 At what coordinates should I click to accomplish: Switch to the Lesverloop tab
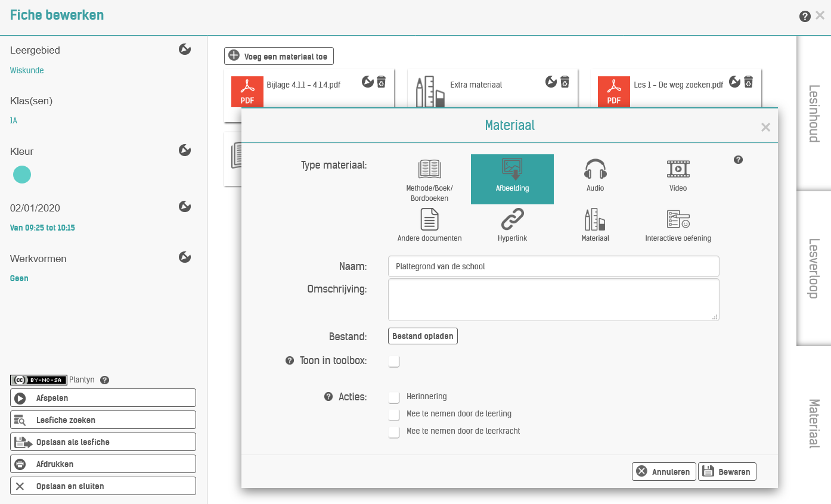pyautogui.click(x=814, y=268)
